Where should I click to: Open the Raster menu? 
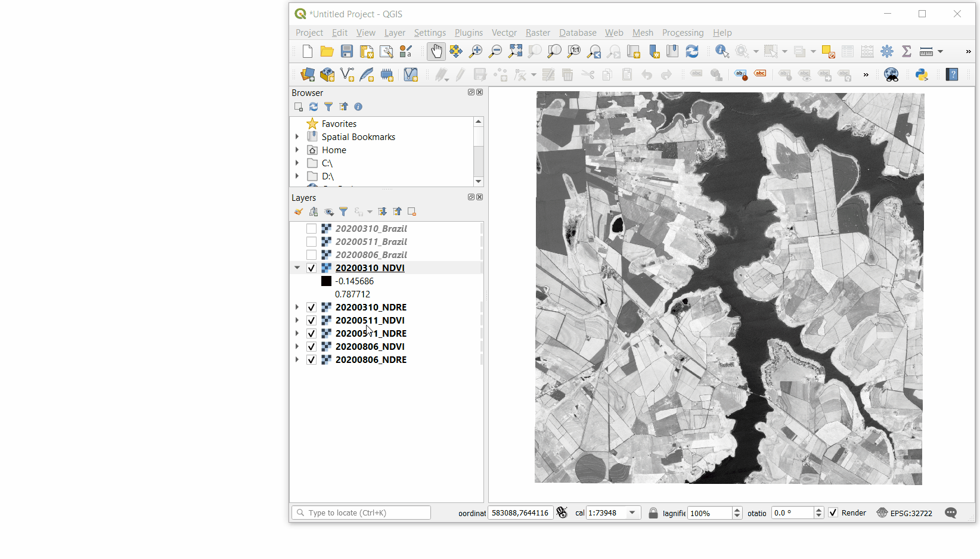[x=537, y=33]
